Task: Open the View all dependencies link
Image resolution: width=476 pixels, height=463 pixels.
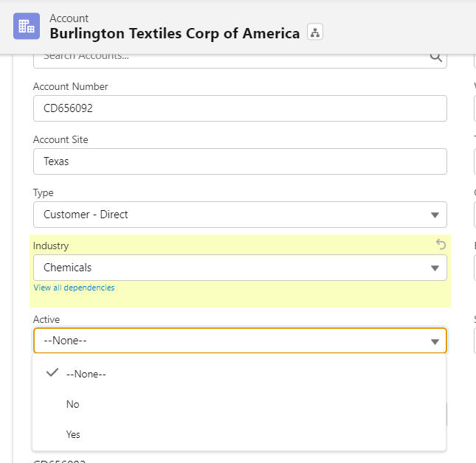Action: click(x=74, y=288)
